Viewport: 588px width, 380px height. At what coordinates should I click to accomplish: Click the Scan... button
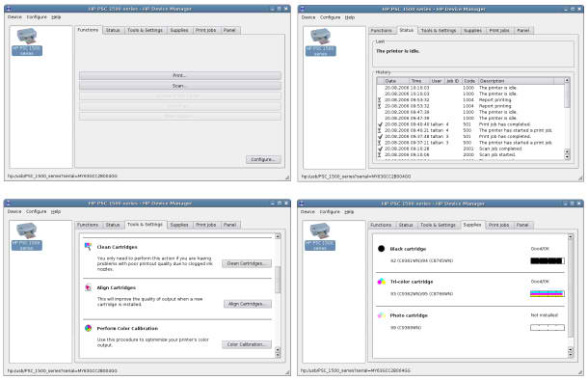(x=180, y=86)
